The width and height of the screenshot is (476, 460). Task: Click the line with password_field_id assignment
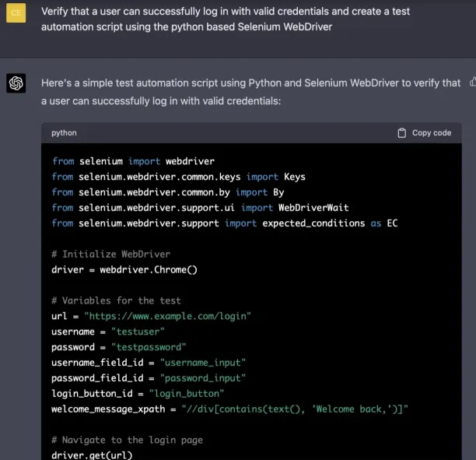[x=149, y=378]
